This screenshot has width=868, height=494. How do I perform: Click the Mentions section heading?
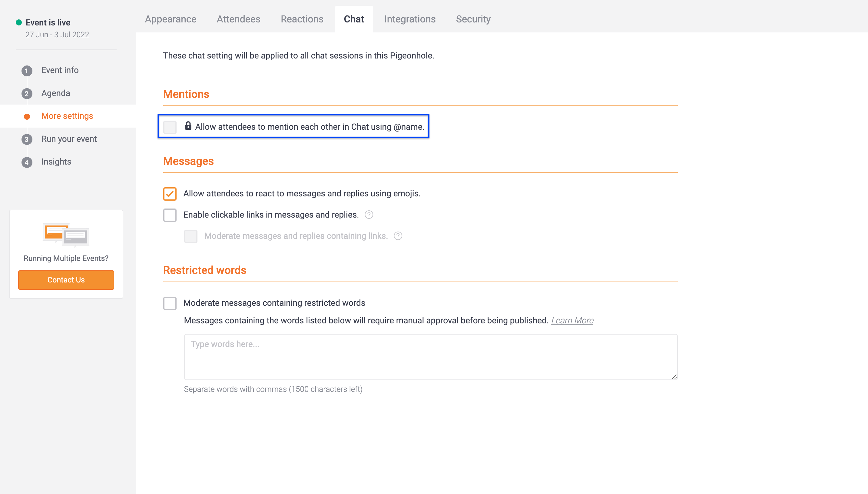[186, 94]
